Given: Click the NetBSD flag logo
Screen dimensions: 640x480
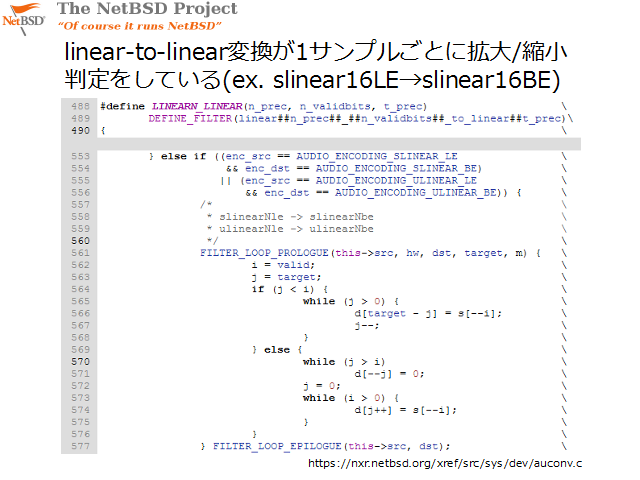Looking at the screenshot, I should pos(24,18).
